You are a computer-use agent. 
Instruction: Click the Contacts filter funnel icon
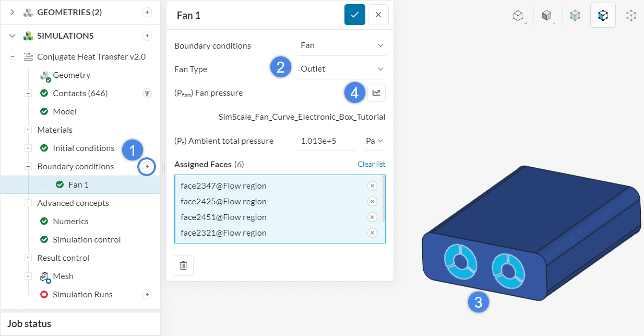click(x=147, y=94)
